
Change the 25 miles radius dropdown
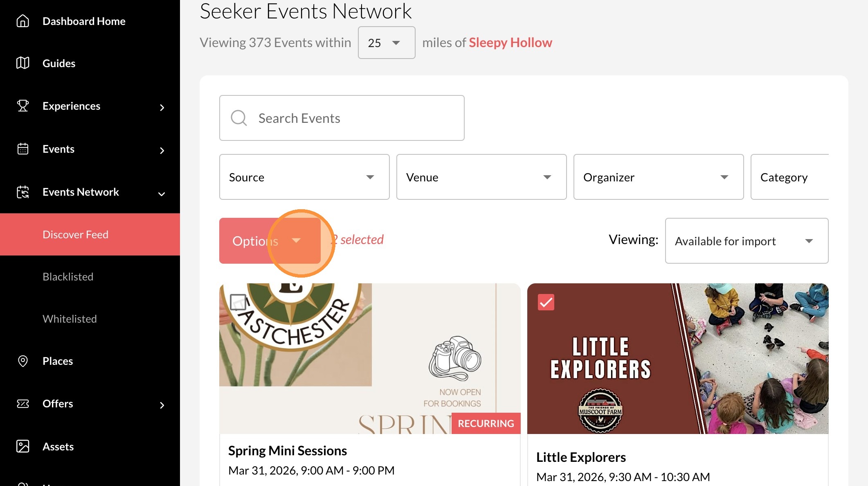(386, 43)
